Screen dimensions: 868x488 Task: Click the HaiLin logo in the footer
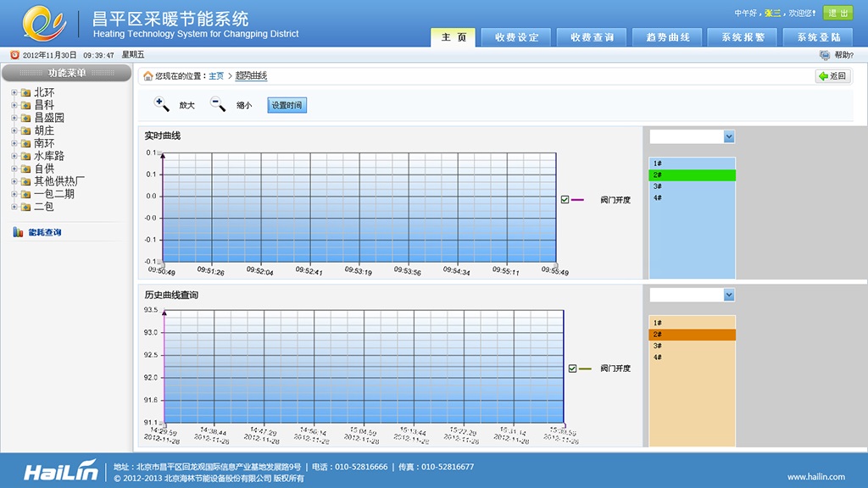(60, 472)
